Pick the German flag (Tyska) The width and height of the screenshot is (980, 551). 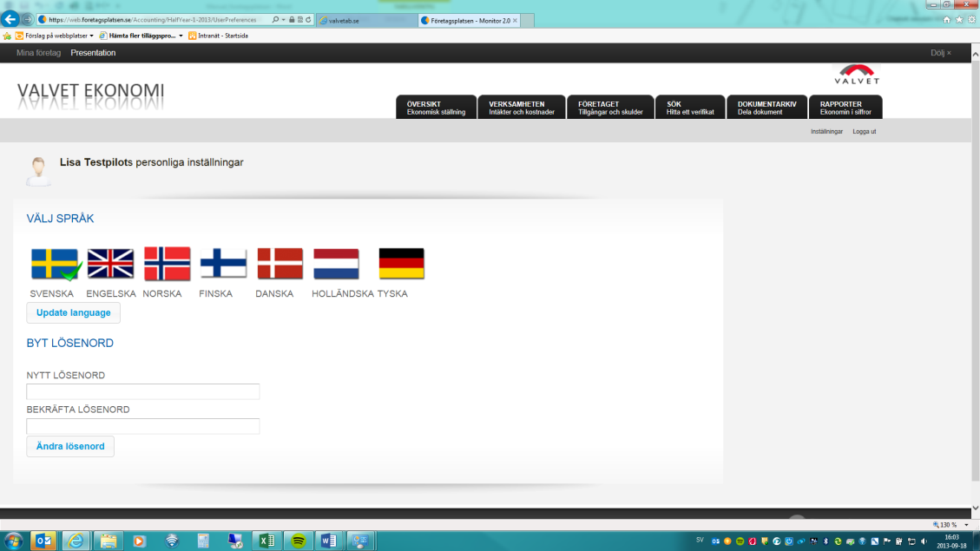pos(401,264)
